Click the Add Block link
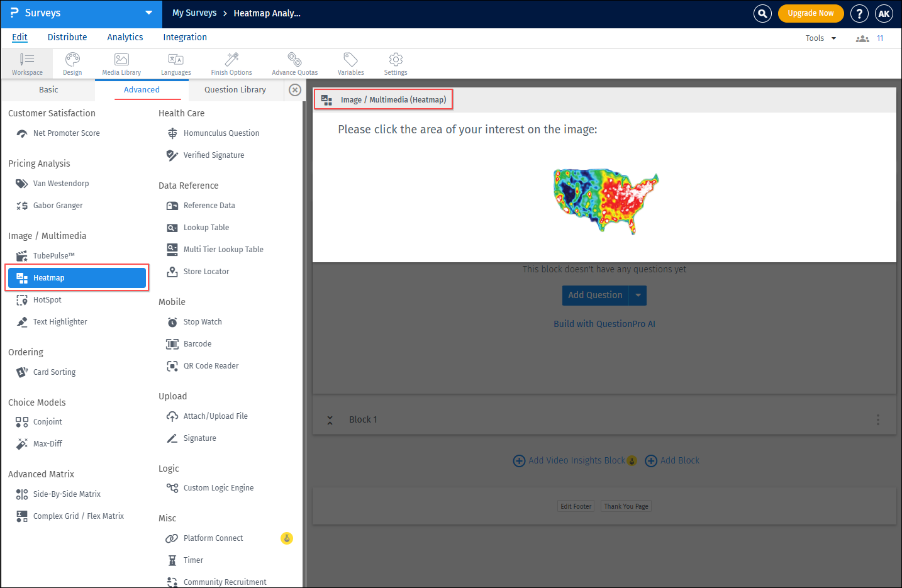This screenshot has height=588, width=902. 672,461
